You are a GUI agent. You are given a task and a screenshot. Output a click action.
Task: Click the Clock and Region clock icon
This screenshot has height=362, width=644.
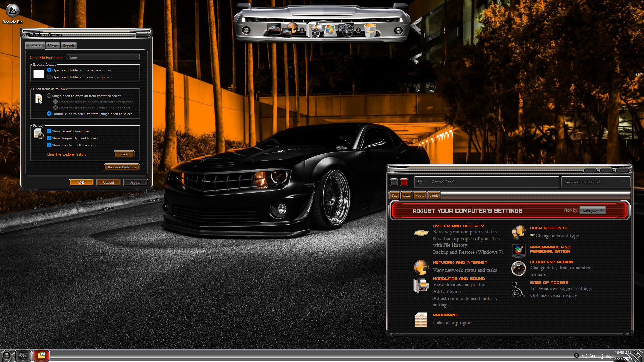pyautogui.click(x=518, y=269)
